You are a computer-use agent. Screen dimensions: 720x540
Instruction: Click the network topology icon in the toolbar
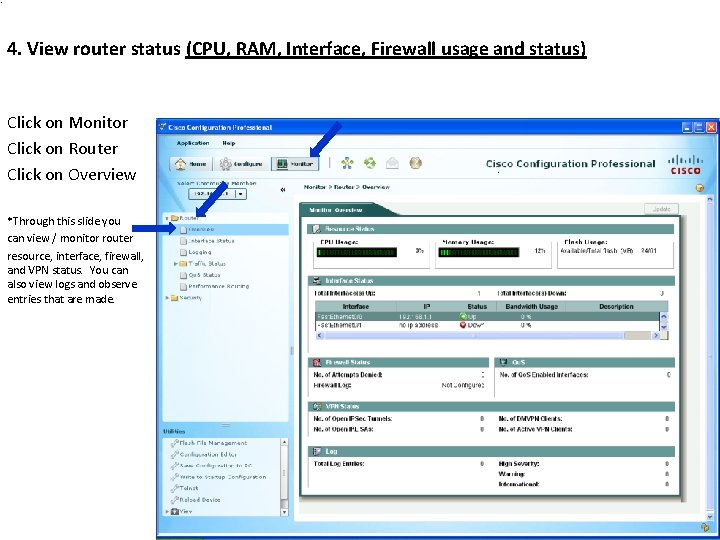[x=348, y=163]
